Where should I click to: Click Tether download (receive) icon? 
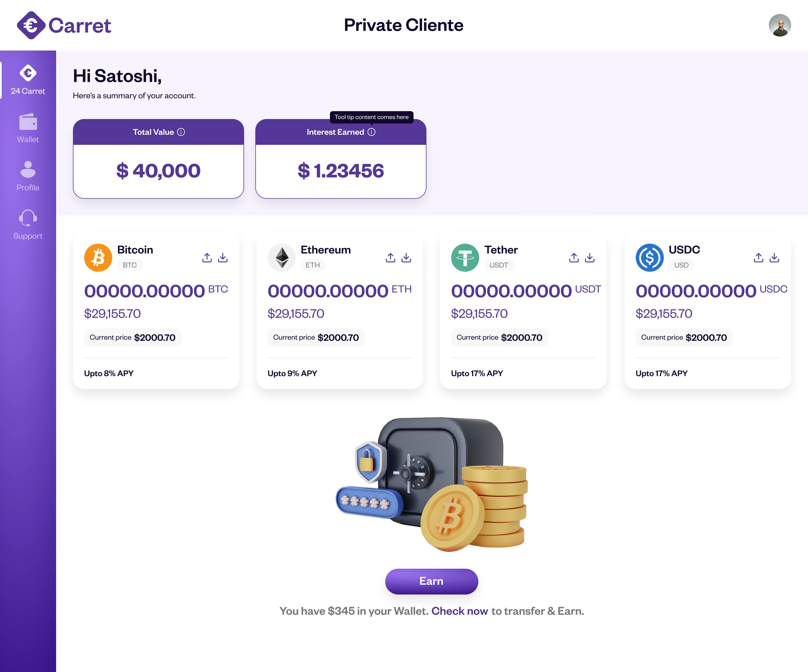pyautogui.click(x=590, y=257)
